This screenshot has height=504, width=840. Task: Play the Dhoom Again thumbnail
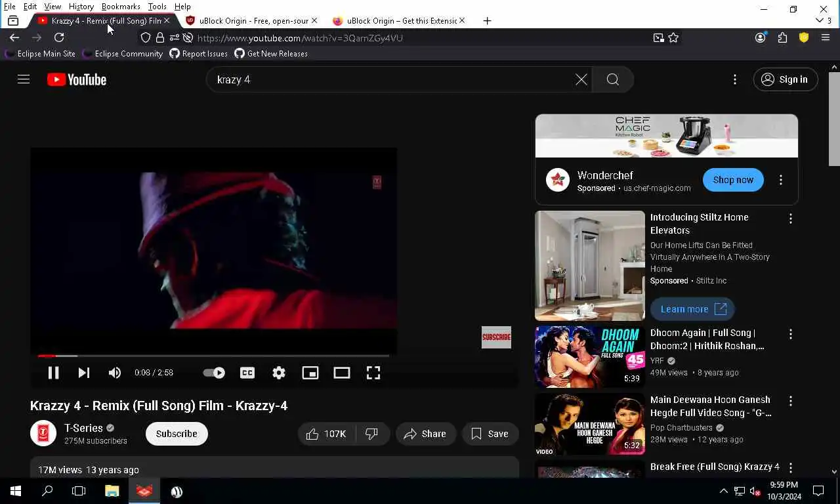(589, 357)
